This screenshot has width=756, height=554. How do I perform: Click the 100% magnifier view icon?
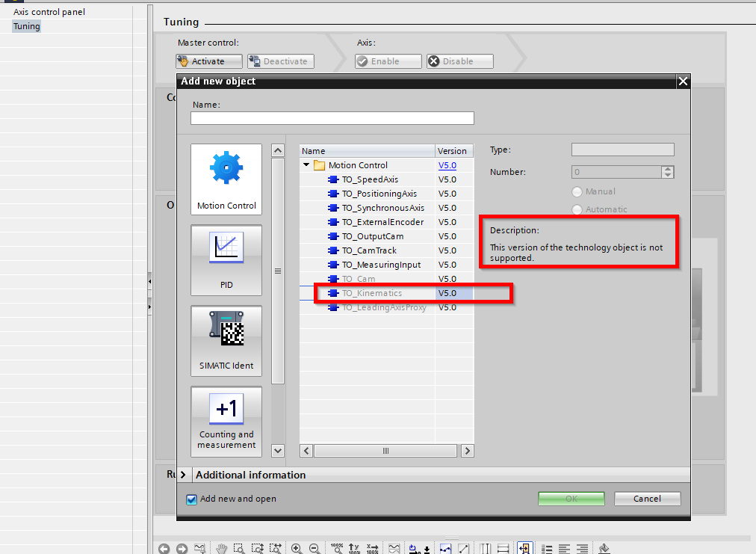click(x=337, y=548)
